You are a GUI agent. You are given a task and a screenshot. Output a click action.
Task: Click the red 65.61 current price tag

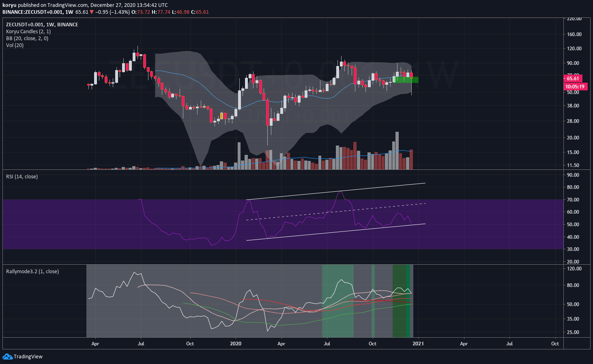(x=573, y=79)
